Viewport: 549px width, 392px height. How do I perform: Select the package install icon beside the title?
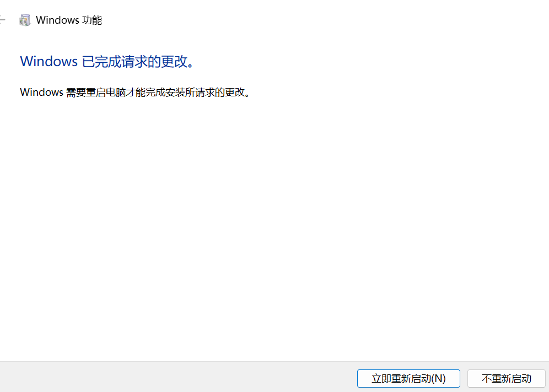tap(25, 19)
